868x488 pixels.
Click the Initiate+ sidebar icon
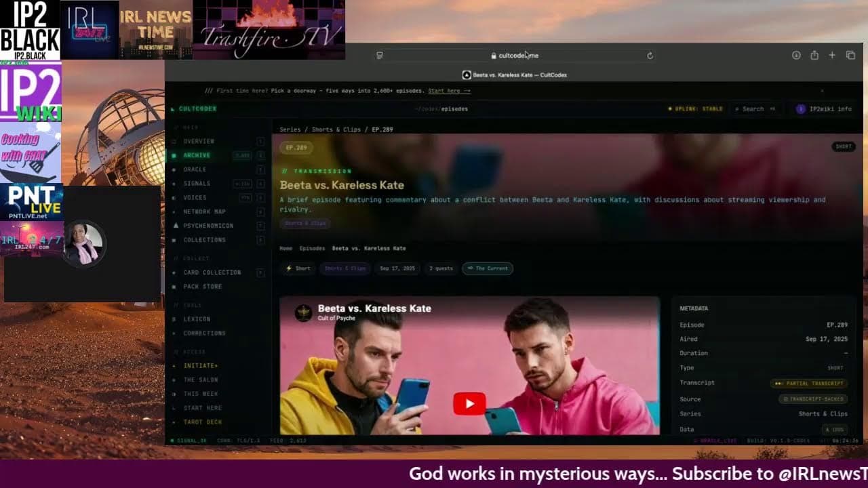tap(175, 366)
